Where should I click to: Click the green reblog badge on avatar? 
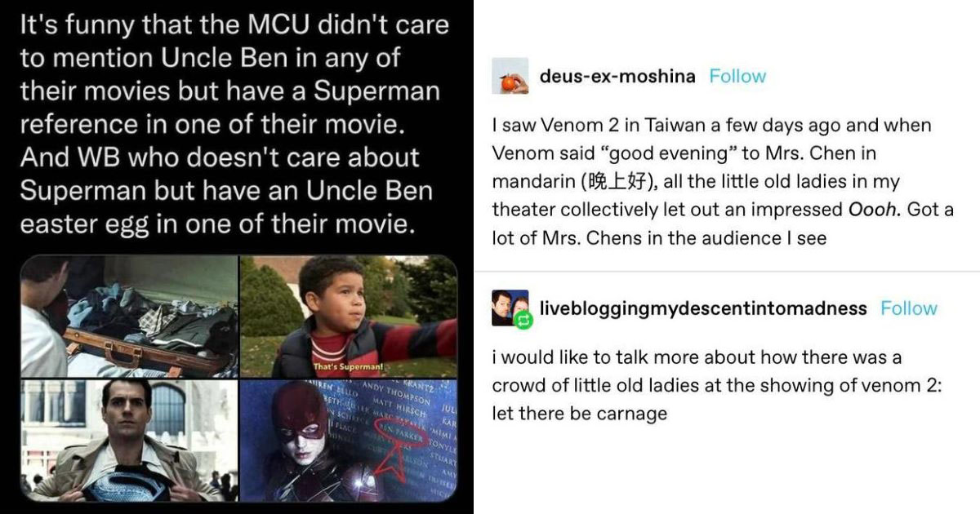(x=523, y=321)
